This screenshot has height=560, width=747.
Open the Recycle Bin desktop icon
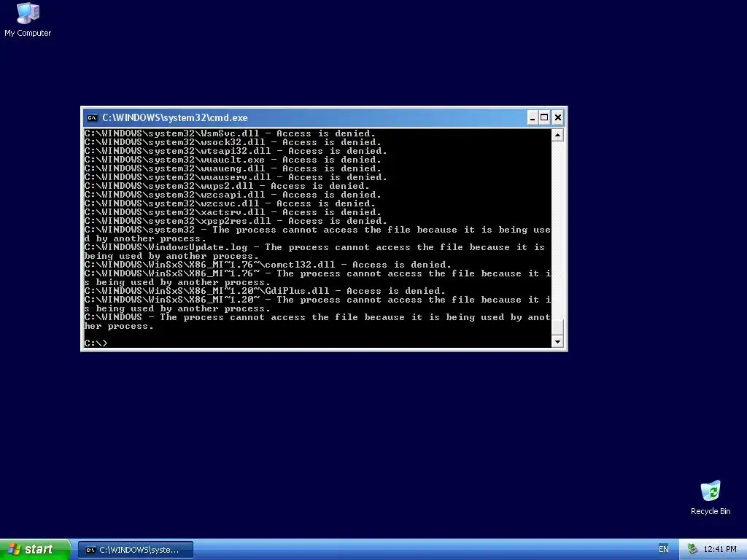pos(711,497)
